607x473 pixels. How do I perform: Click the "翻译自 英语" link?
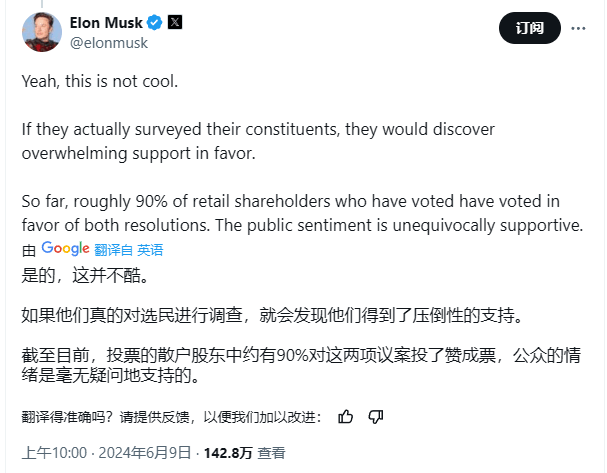[x=129, y=250]
